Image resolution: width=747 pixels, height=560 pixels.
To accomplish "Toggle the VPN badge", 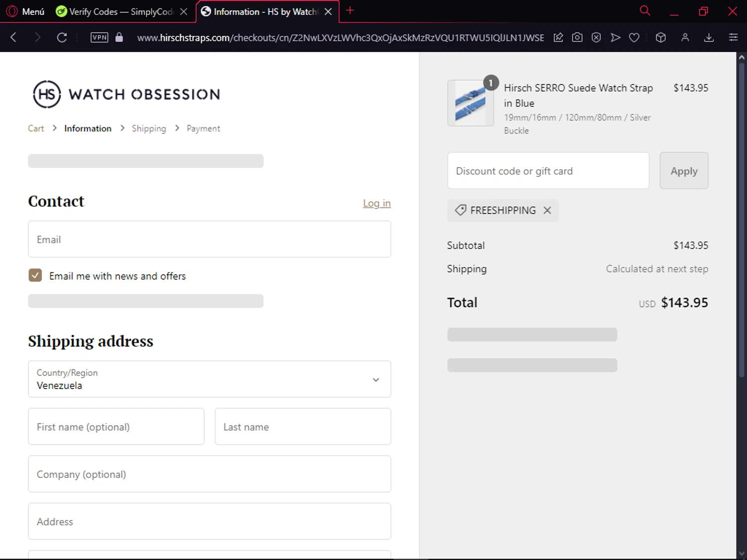I will (99, 37).
